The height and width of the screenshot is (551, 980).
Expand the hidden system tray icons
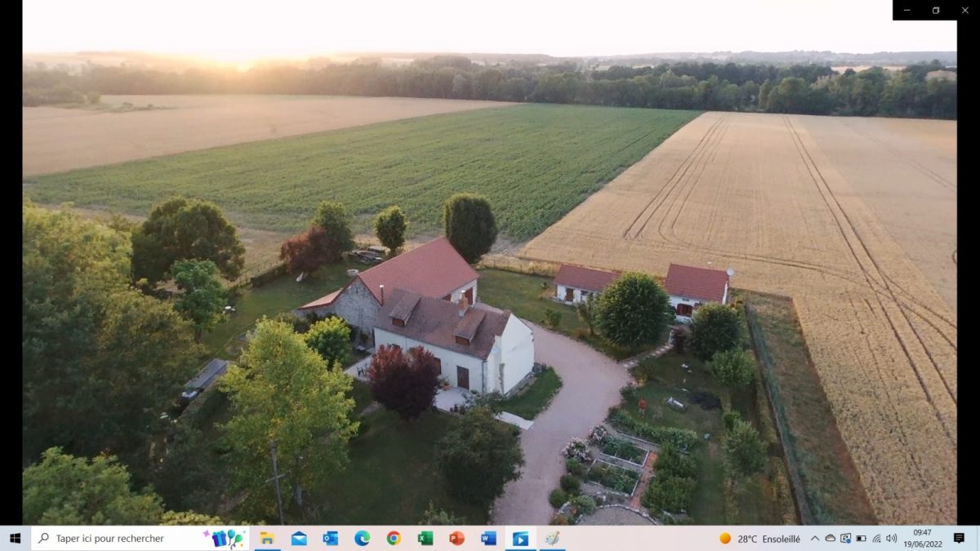coord(814,539)
